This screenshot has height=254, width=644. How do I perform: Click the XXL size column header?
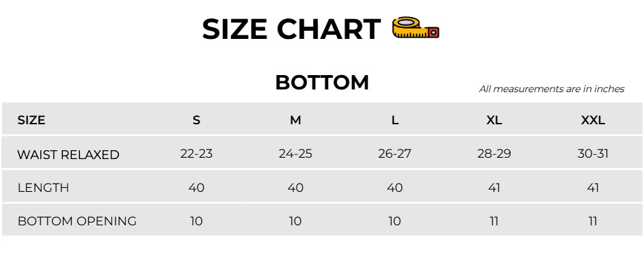tap(593, 120)
